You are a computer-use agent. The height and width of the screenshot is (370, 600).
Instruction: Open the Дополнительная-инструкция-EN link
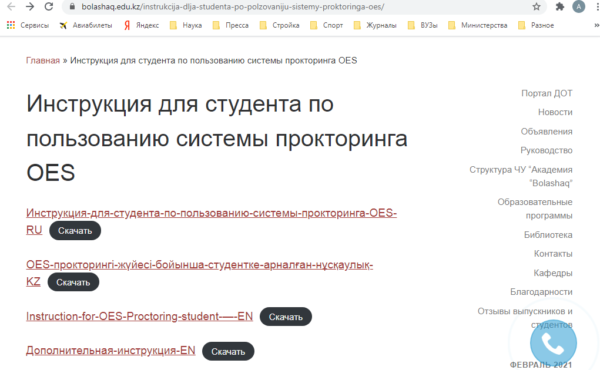(111, 350)
